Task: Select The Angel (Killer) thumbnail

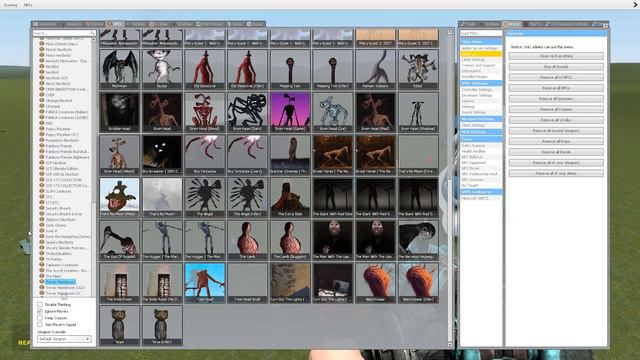Action: (247, 197)
